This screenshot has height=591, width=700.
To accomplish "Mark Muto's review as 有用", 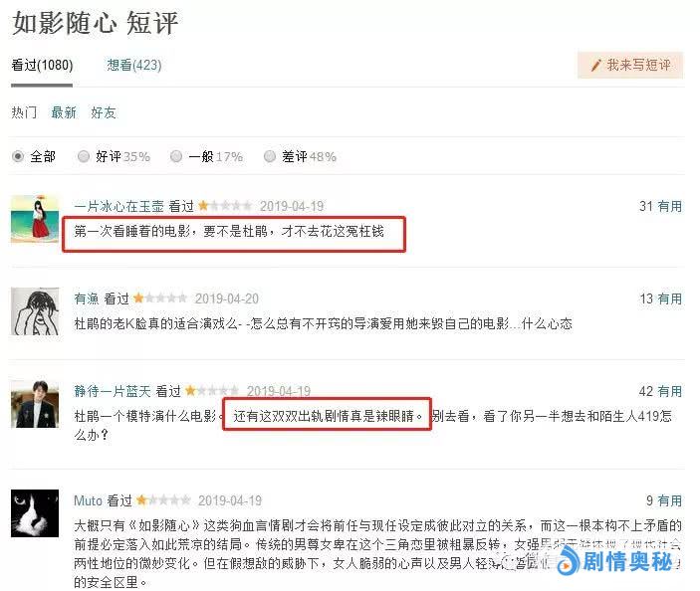I will click(670, 500).
